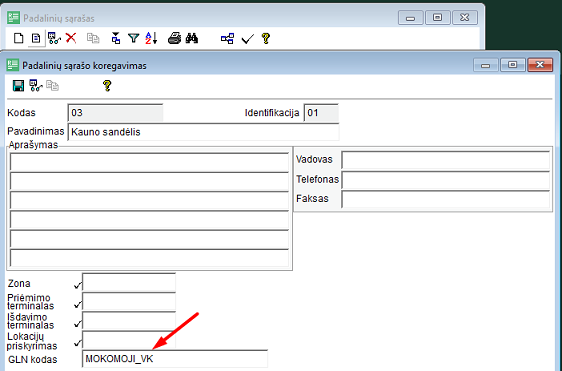
Task: Minimize the Padalinių sąrašo koregavimas window
Action: pos(486,65)
